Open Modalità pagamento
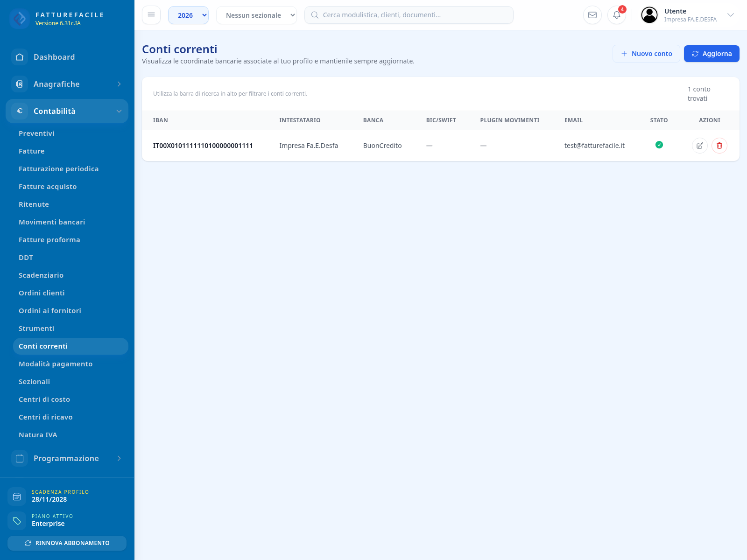Image resolution: width=747 pixels, height=560 pixels. click(70, 364)
